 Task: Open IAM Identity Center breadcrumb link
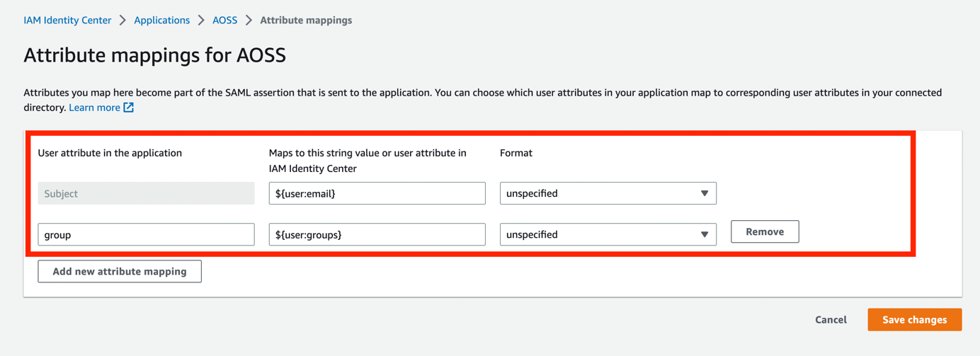[x=67, y=21]
